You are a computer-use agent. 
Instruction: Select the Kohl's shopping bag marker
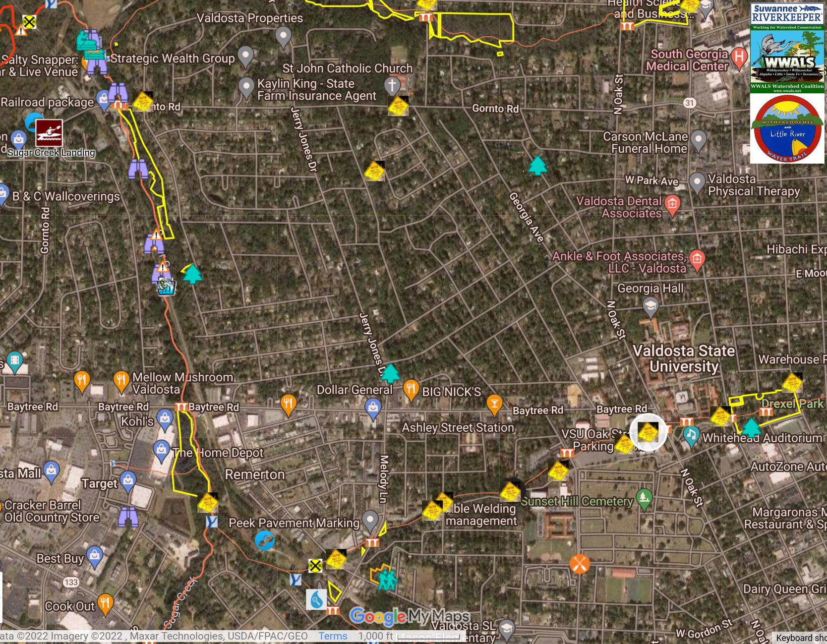(x=165, y=420)
